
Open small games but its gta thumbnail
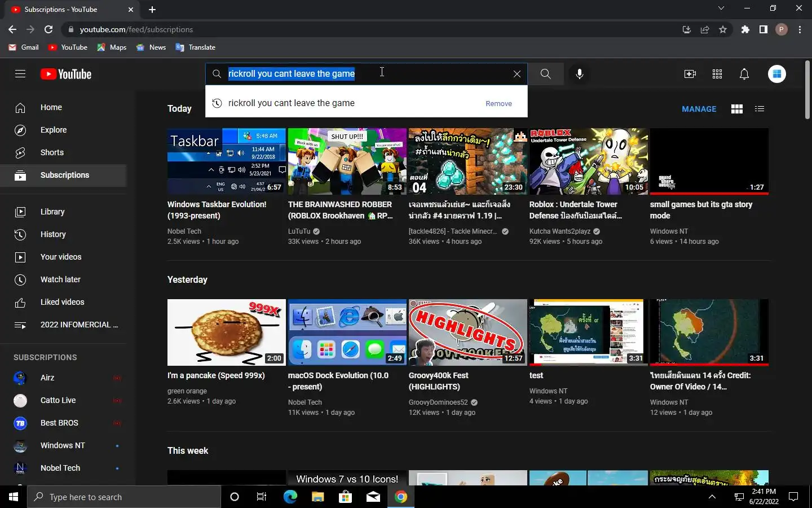[x=709, y=161]
